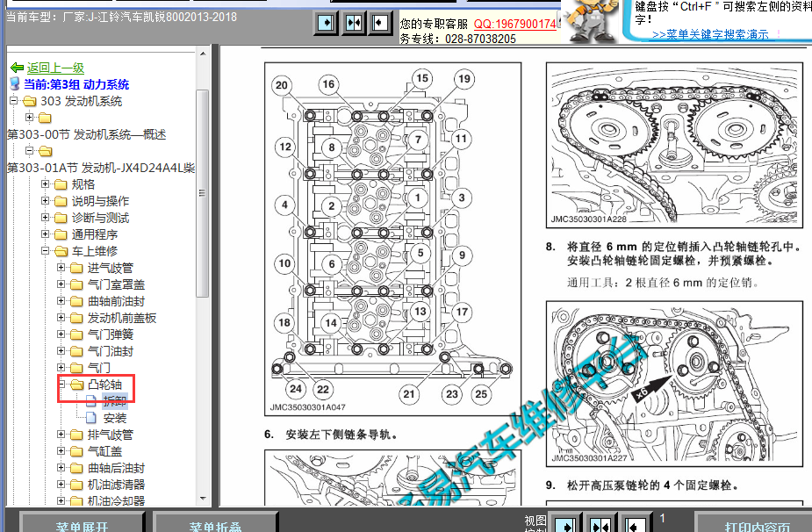Click tree panel scroll up arrow
The height and width of the screenshot is (532, 812).
203,54
